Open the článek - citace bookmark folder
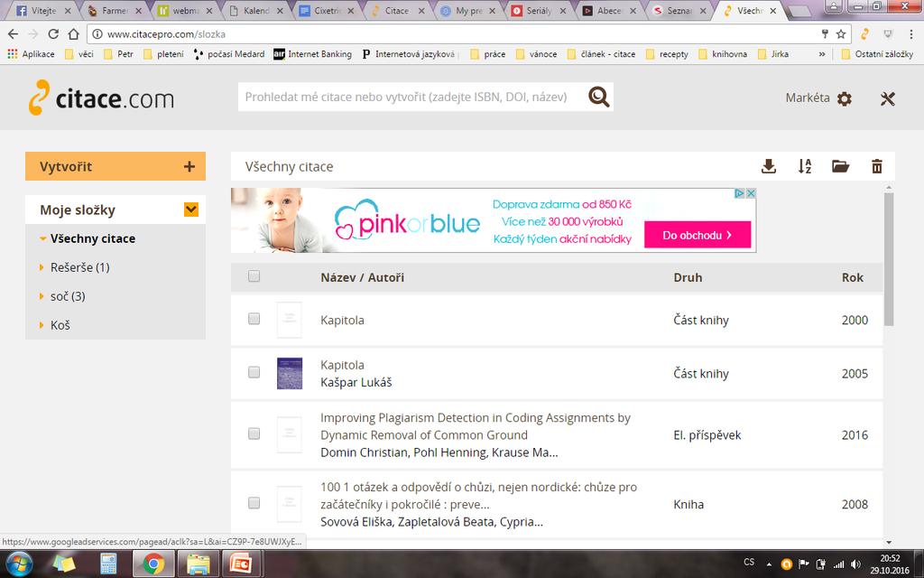The image size is (924, 578). point(601,53)
